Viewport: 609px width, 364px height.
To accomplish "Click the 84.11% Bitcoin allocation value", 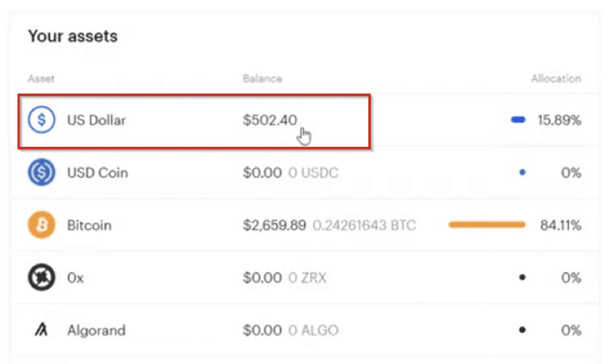I will (x=560, y=225).
